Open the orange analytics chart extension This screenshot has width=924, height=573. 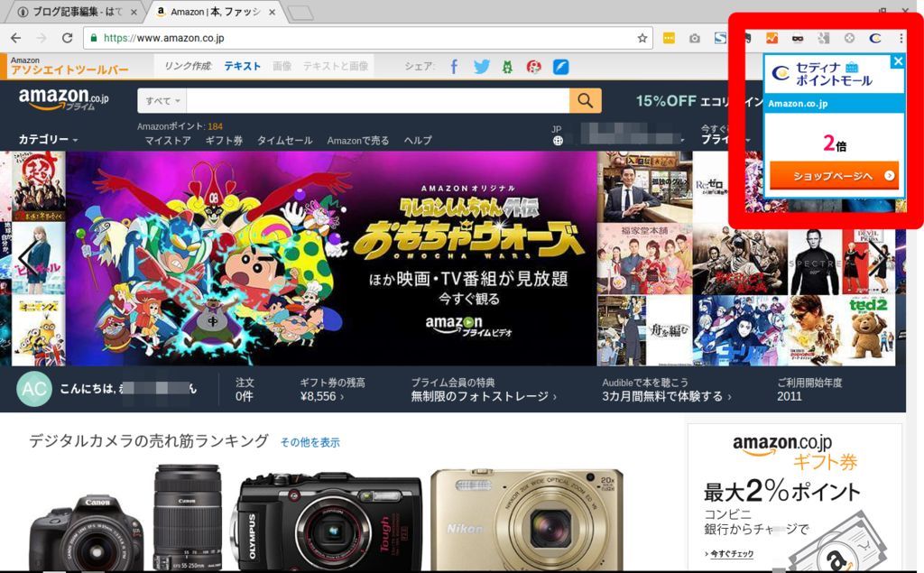click(772, 38)
